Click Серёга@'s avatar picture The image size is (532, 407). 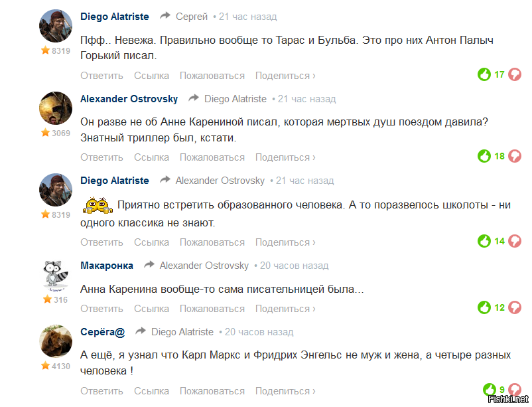tap(56, 341)
